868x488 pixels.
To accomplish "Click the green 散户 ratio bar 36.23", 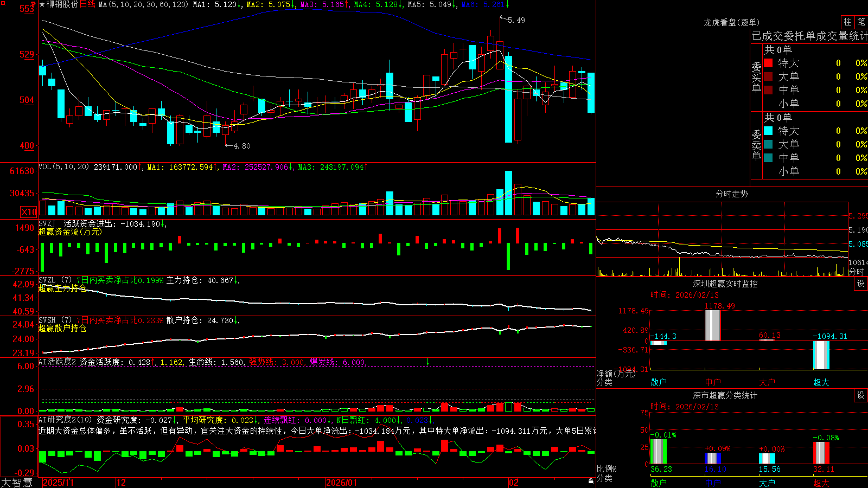I will click(659, 452).
